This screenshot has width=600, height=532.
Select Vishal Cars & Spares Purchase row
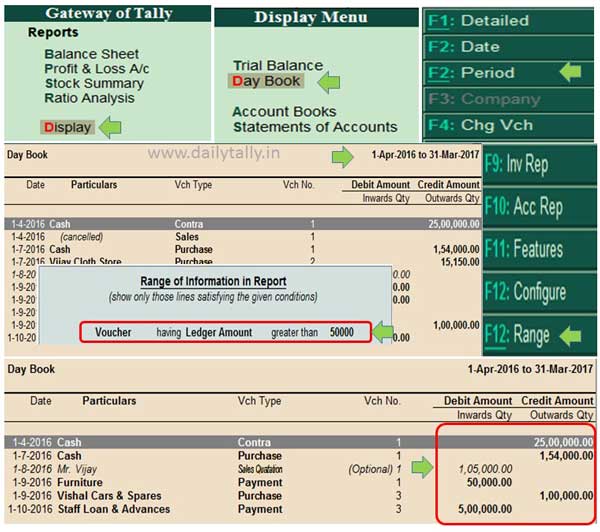pyautogui.click(x=300, y=496)
